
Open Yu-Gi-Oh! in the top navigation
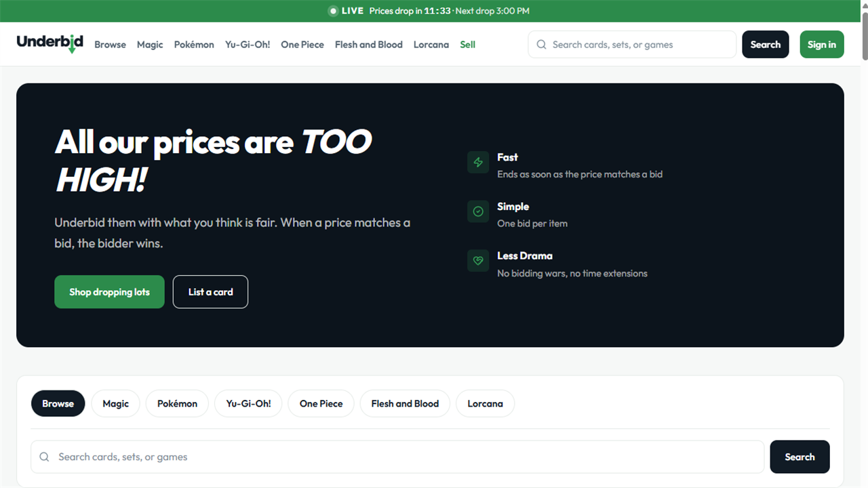[x=248, y=45]
